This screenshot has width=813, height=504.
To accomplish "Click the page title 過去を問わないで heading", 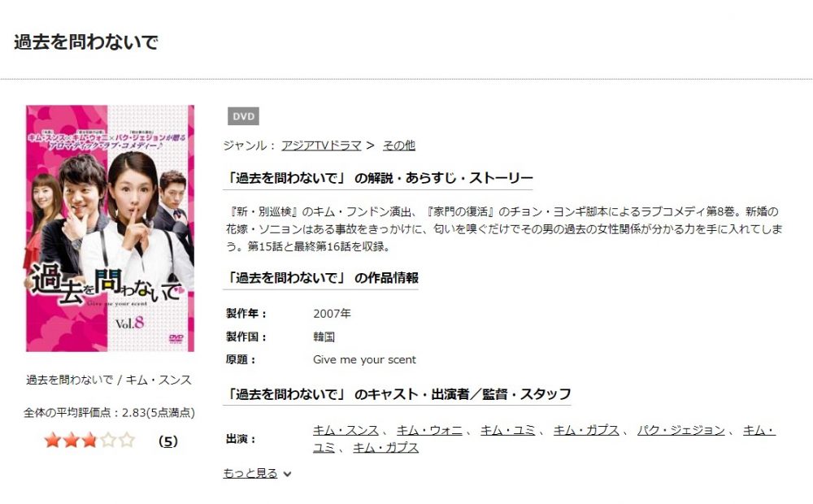I will click(86, 42).
